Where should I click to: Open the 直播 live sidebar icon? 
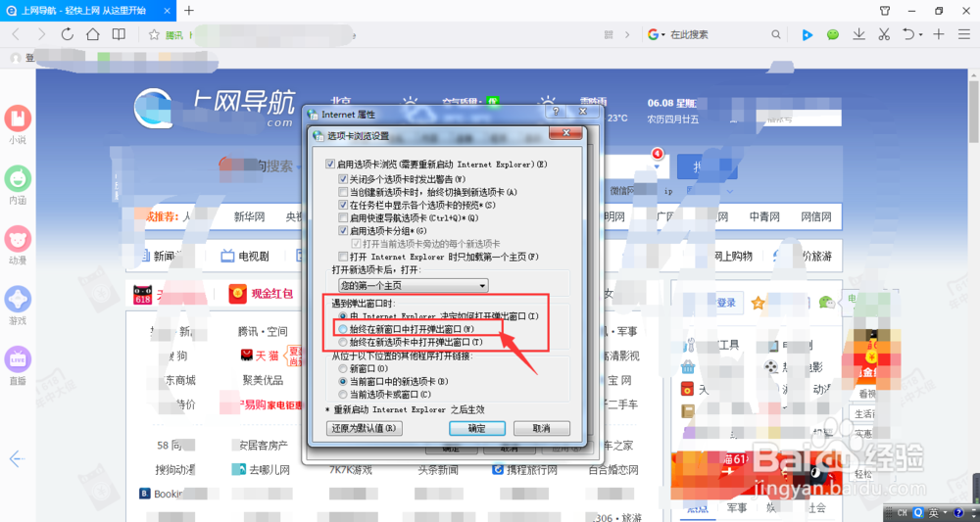(18, 359)
